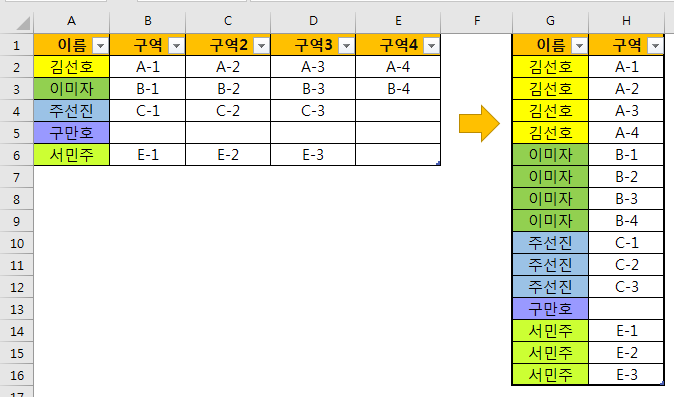Select cell A6 containing 서민주
The height and width of the screenshot is (397, 674).
coord(71,155)
